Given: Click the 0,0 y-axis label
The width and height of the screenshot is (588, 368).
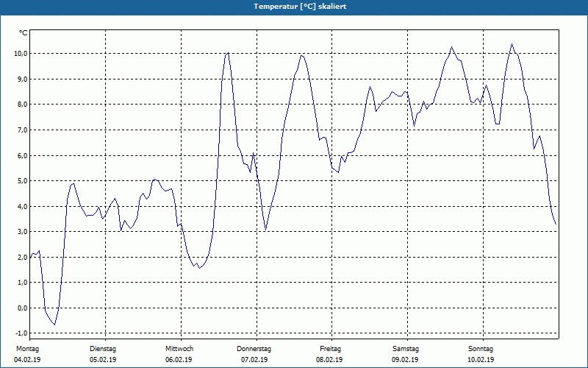Looking at the screenshot, I should pyautogui.click(x=23, y=308).
